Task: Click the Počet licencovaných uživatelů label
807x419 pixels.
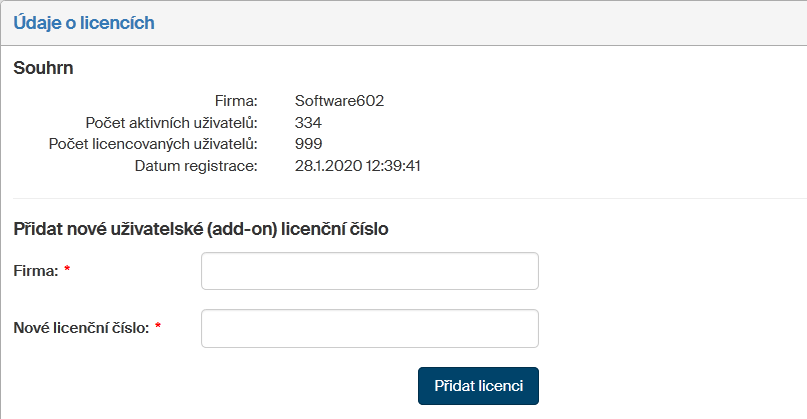Action: (153, 144)
